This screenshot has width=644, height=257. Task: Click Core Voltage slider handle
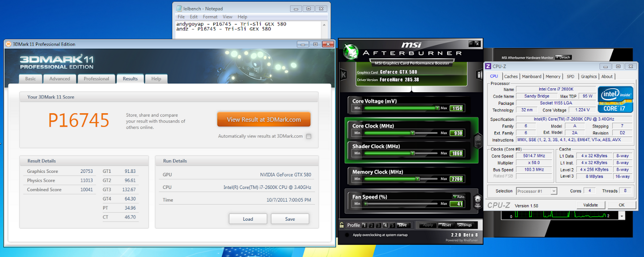coord(437,108)
